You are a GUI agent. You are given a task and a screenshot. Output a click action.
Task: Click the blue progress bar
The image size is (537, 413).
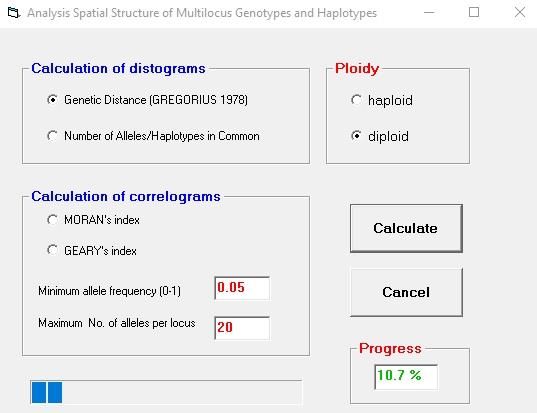click(x=166, y=392)
